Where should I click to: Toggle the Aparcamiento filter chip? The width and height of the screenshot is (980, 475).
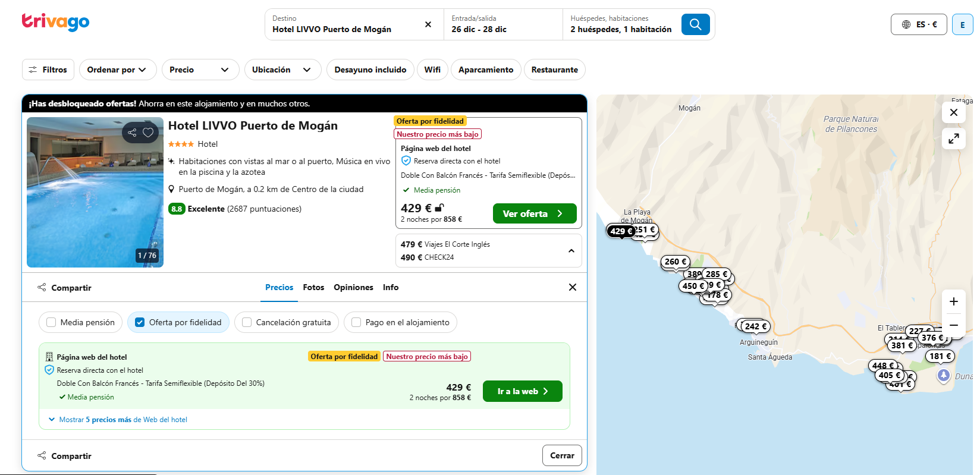486,70
